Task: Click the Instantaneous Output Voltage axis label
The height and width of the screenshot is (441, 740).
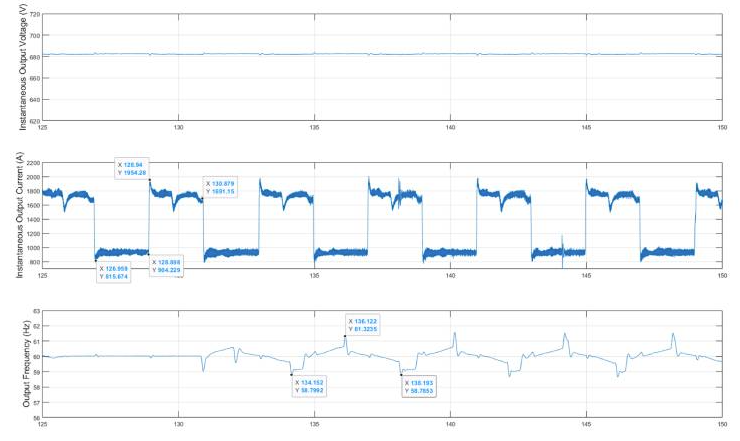Action: pos(22,68)
